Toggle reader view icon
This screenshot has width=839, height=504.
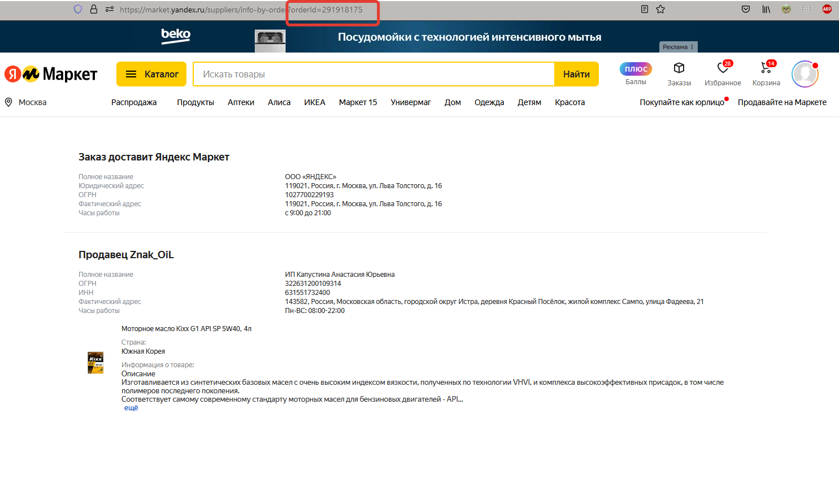pyautogui.click(x=645, y=9)
